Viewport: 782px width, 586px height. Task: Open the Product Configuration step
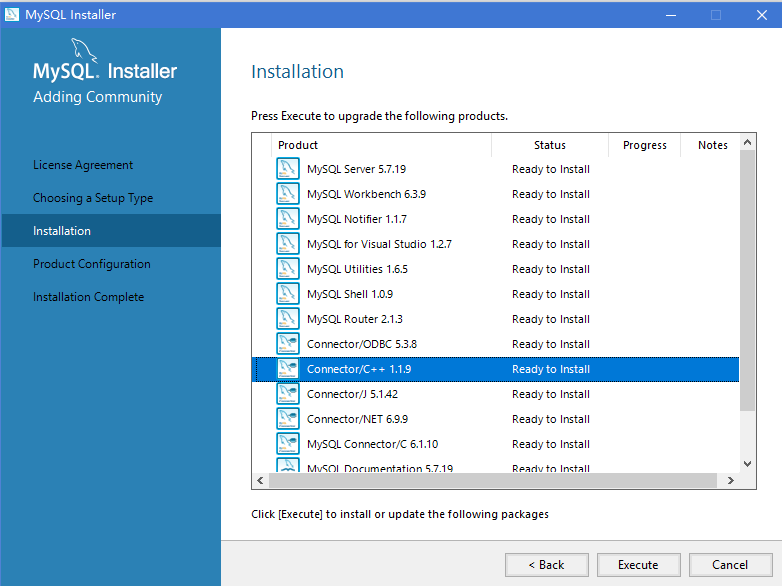92,264
